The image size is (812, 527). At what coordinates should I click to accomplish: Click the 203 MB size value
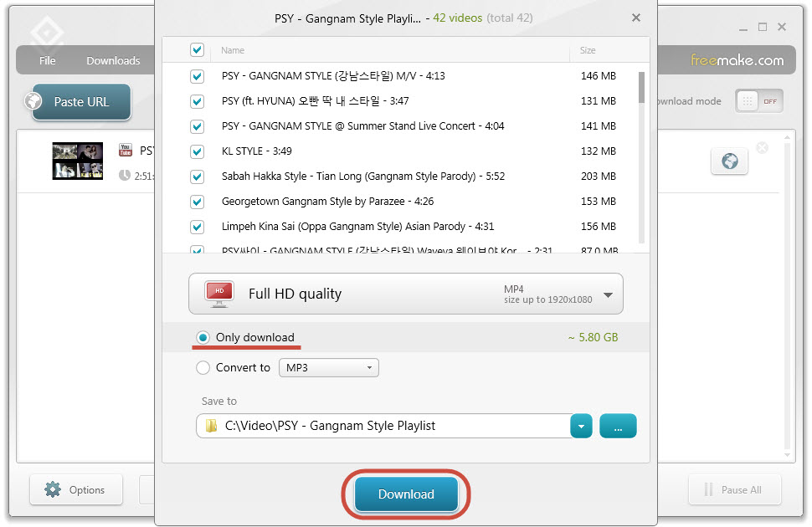coord(599,177)
